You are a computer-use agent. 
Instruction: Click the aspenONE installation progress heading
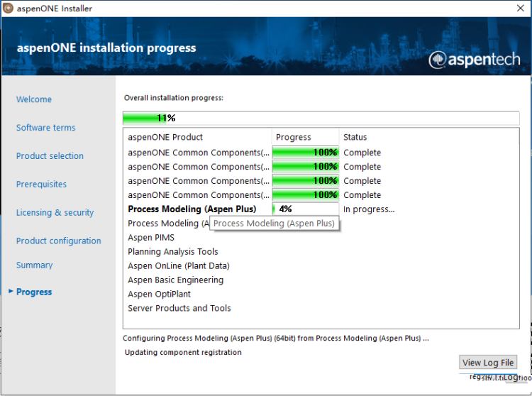click(106, 48)
